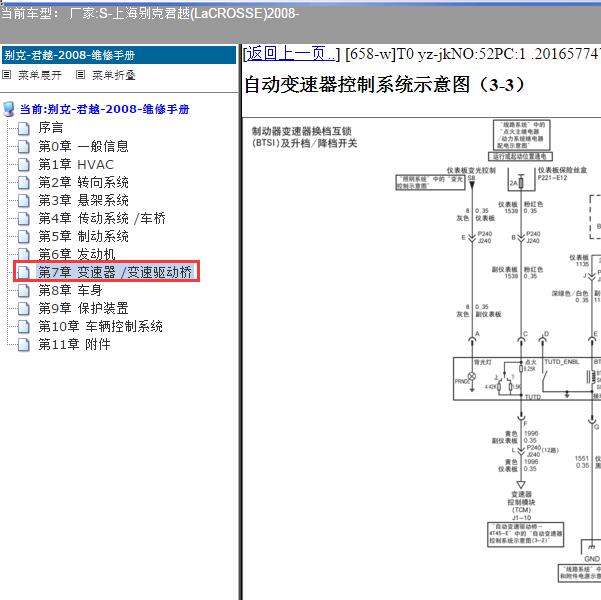Screen dimensions: 601x600
Task: Click the wiring diagram image
Action: [422, 358]
